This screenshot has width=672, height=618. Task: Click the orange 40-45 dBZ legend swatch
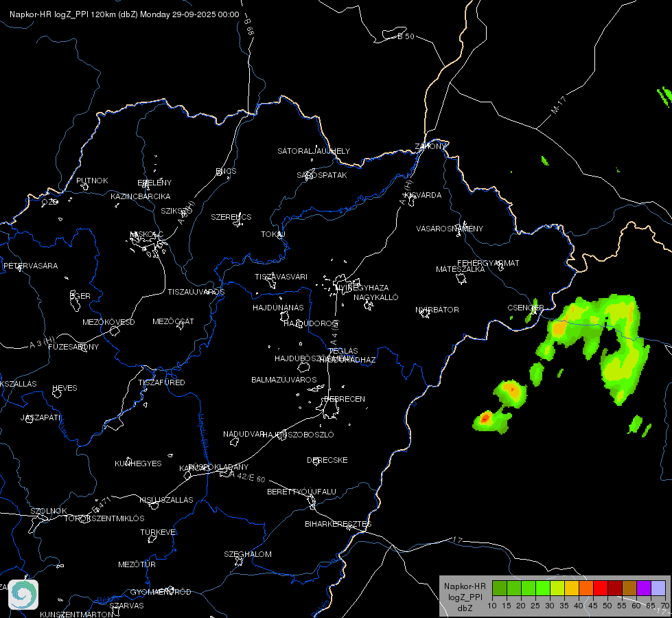pyautogui.click(x=586, y=588)
